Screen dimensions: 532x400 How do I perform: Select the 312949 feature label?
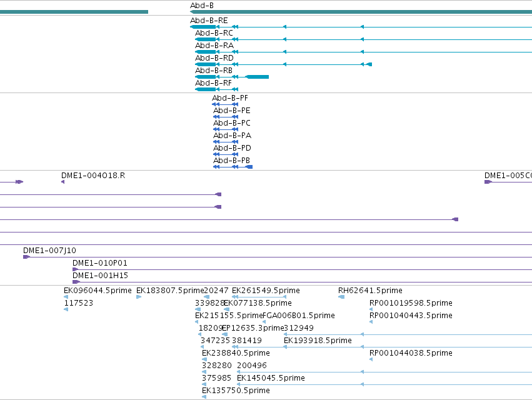coord(299,328)
